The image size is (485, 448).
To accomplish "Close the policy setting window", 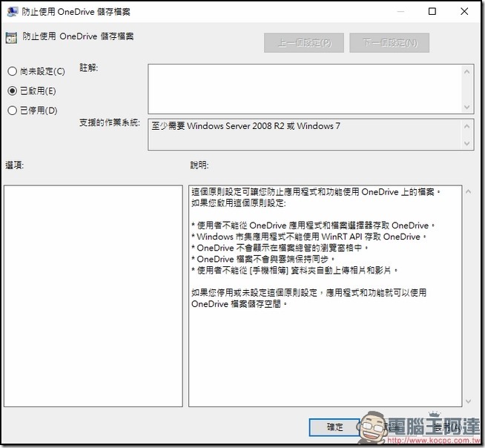I will [x=464, y=11].
